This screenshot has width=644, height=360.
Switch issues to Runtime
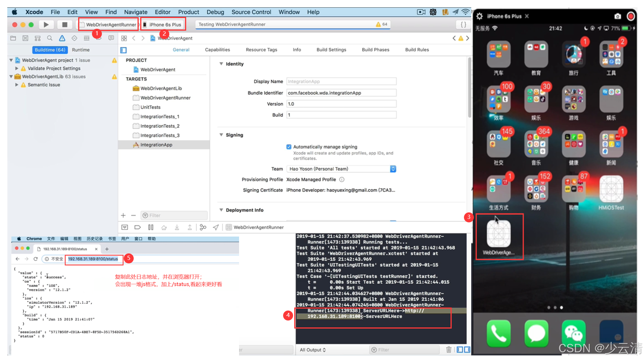(81, 50)
